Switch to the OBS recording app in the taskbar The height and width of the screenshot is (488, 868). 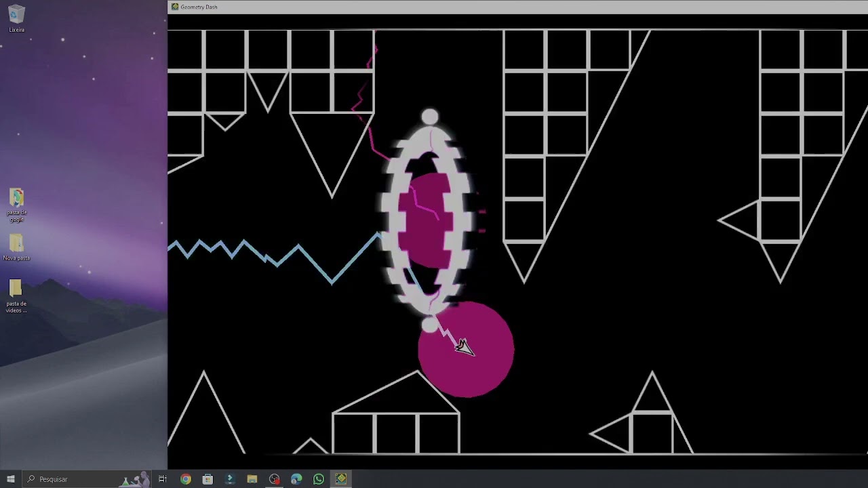click(x=274, y=479)
